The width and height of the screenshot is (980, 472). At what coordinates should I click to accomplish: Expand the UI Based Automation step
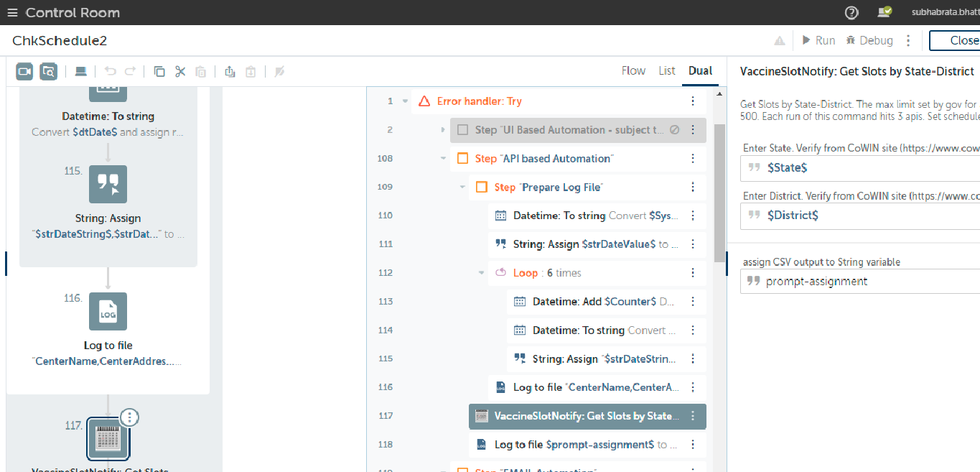click(x=443, y=130)
